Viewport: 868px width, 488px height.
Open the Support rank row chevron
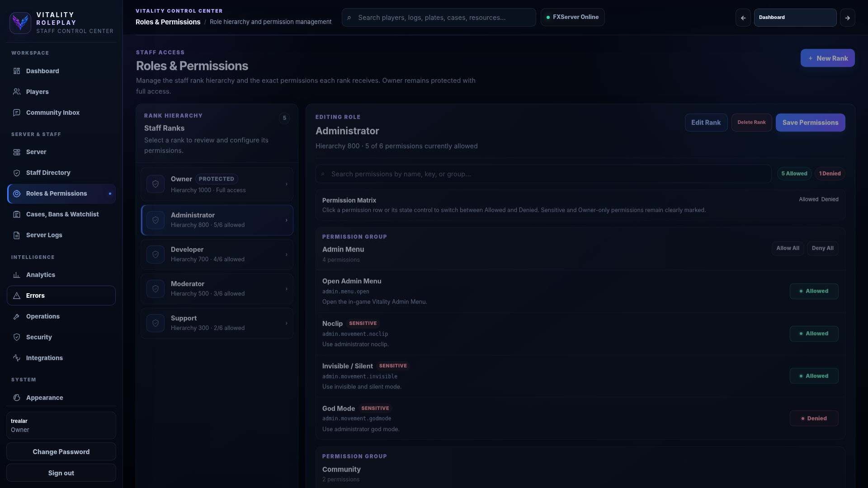pos(286,323)
